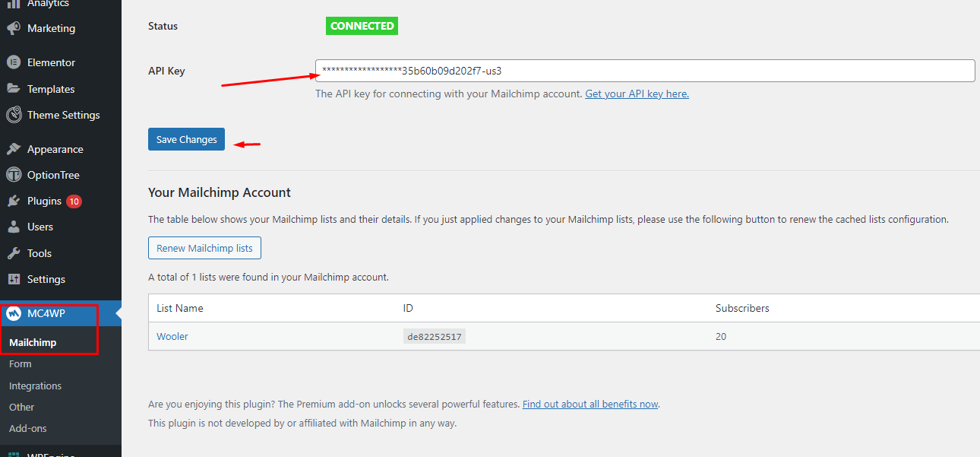Open the Wooler list name link
This screenshot has width=980, height=457.
point(172,336)
